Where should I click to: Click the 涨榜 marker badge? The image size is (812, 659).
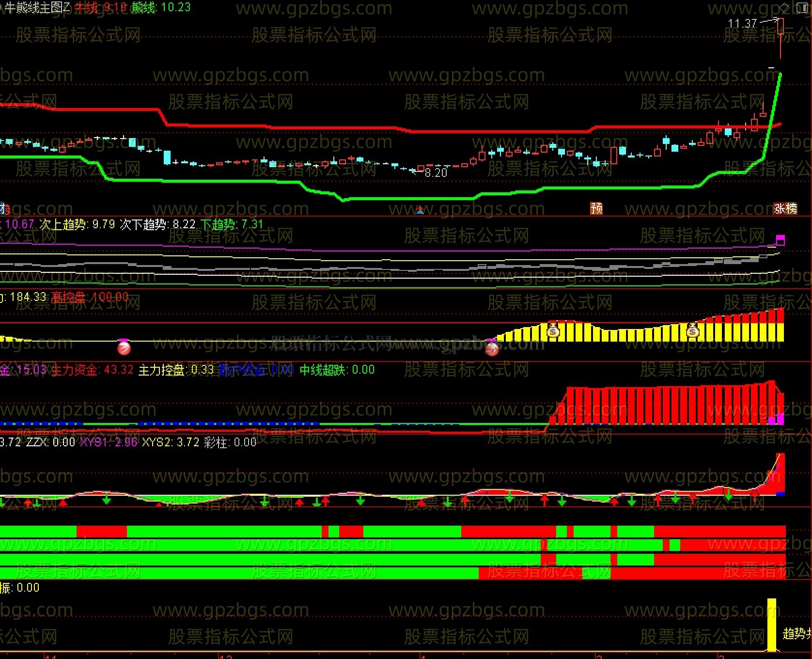(785, 208)
